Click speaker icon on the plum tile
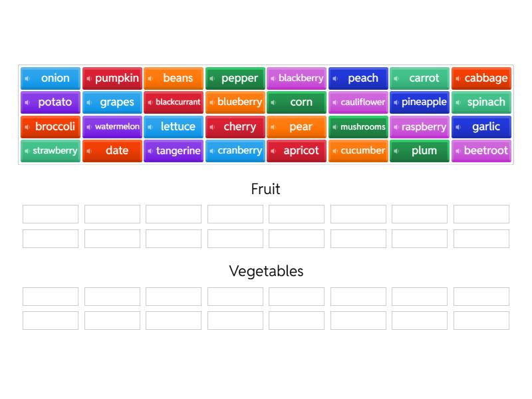The width and height of the screenshot is (532, 399). click(396, 151)
